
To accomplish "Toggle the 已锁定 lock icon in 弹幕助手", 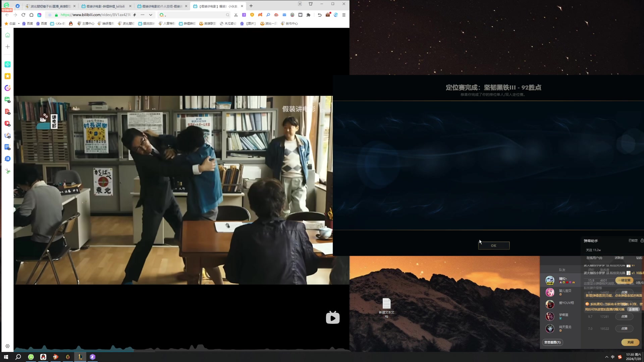I will coord(642,240).
